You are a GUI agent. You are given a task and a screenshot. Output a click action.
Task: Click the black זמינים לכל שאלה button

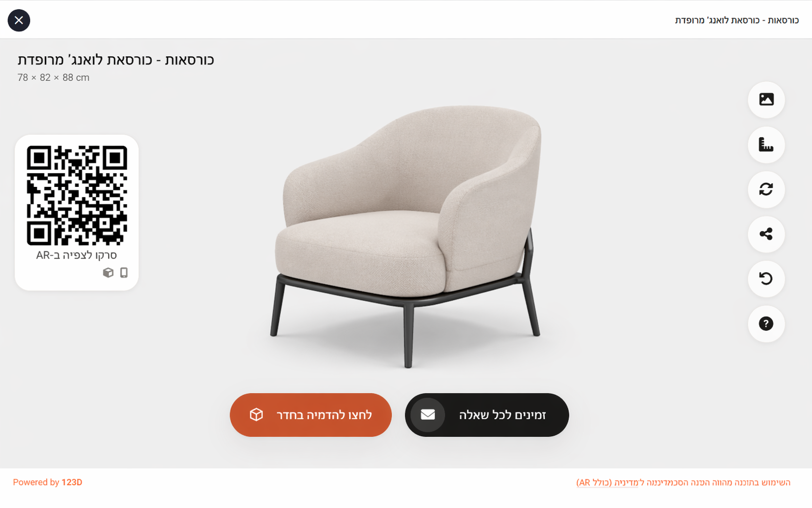487,415
